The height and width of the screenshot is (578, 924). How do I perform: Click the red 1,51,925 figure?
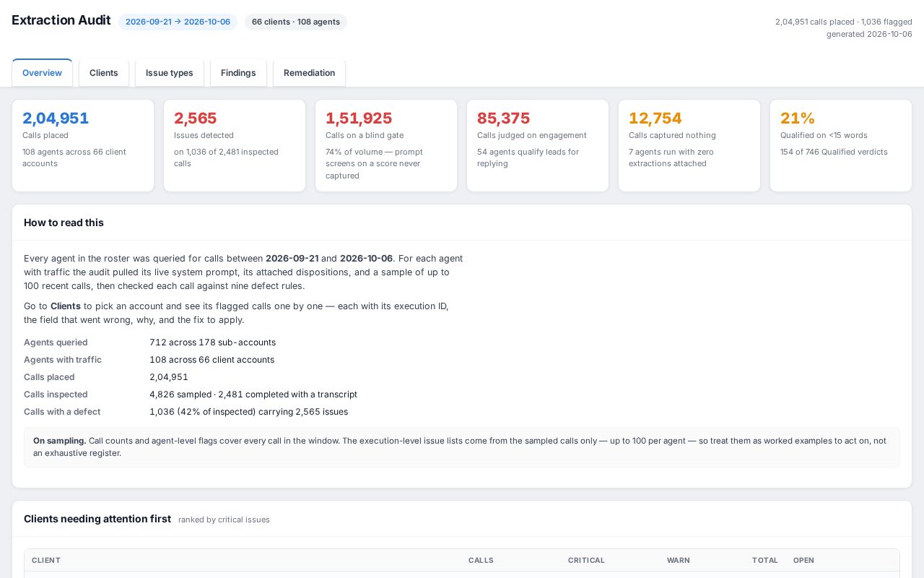tap(359, 118)
